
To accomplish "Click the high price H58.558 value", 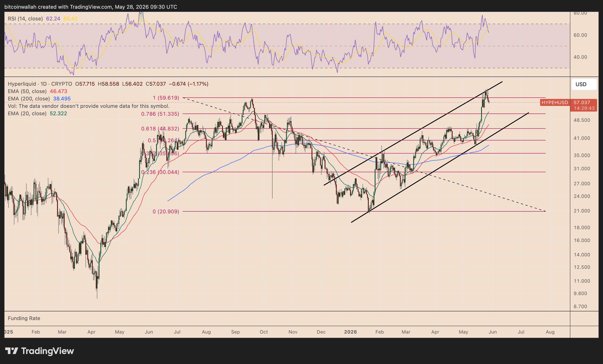I will (x=108, y=84).
